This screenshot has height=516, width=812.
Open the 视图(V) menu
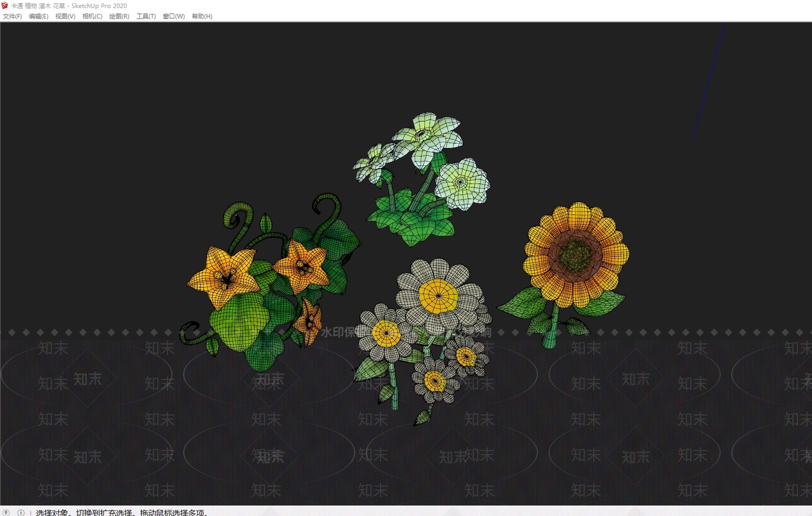(x=65, y=16)
